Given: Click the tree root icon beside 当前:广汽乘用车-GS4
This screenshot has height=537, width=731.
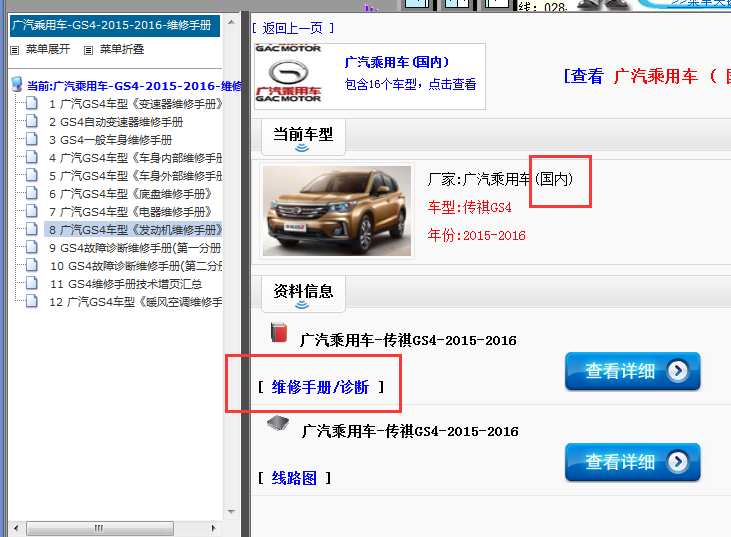Looking at the screenshot, I should (17, 84).
